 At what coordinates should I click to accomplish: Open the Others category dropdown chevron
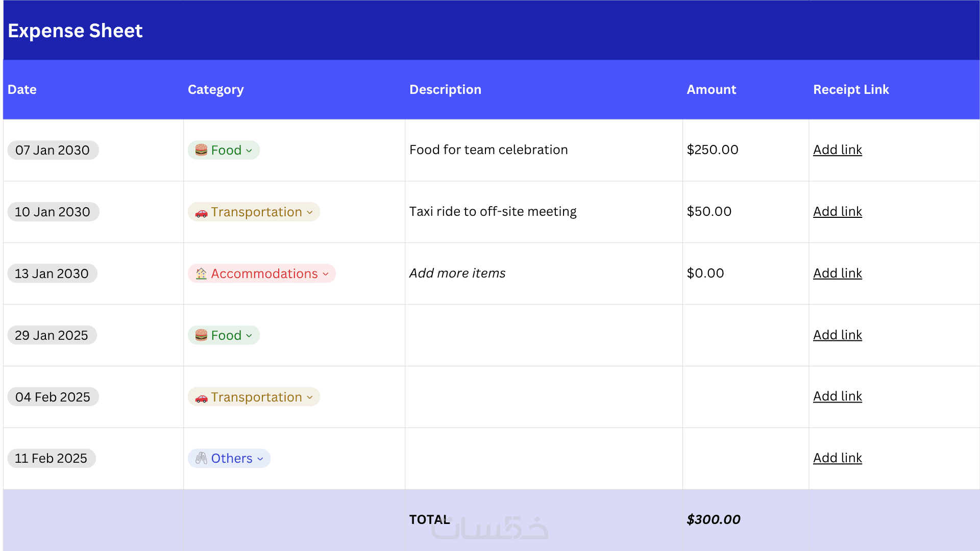tap(260, 459)
